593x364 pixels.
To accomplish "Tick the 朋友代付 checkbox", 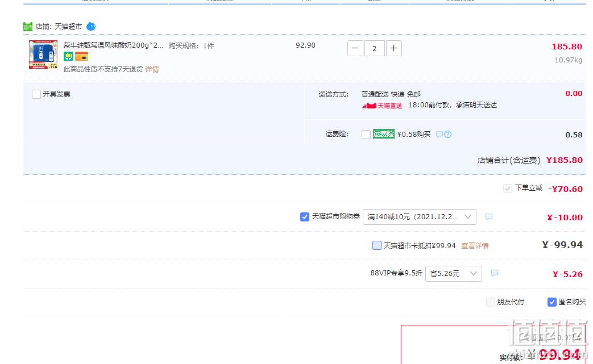I will (491, 302).
